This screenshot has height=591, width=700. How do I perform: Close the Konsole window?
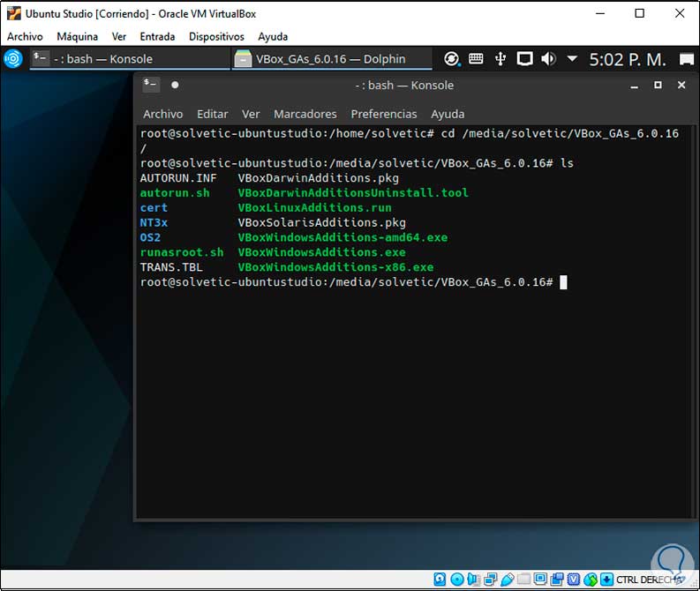tap(681, 85)
